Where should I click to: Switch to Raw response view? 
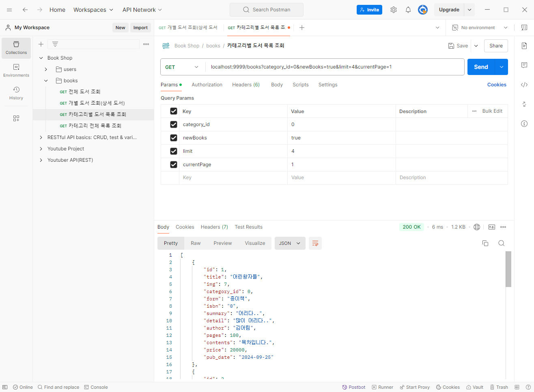pyautogui.click(x=196, y=243)
